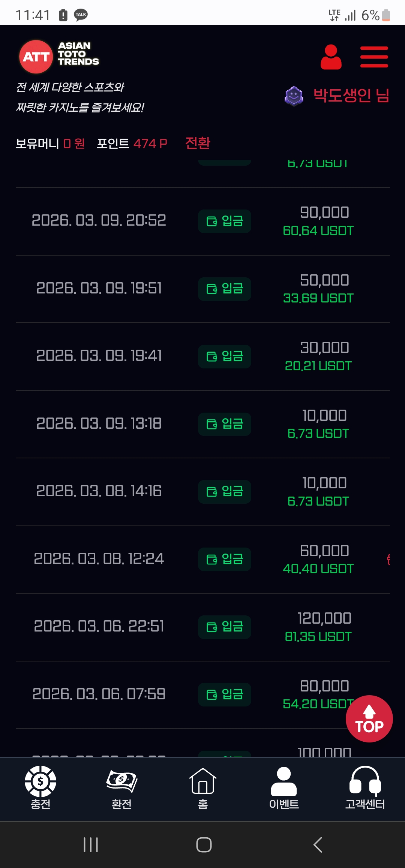Open 환전 (exchange) in bottom navigation

pos(121,787)
